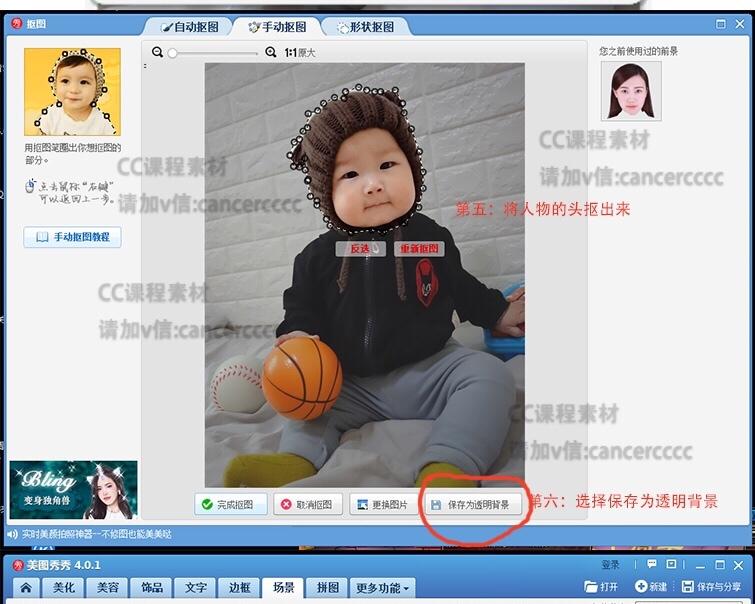Click the home icon in 美图秀秀 window
This screenshot has width=755, height=604.
(26, 588)
